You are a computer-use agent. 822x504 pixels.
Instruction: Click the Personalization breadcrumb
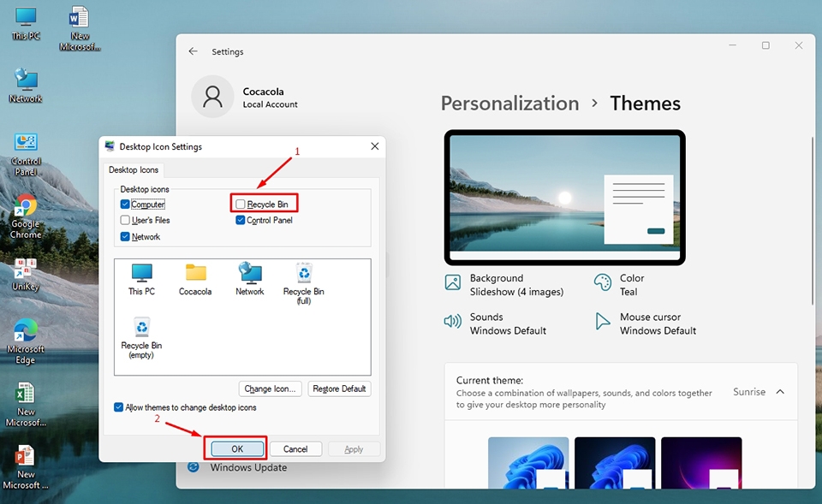coord(509,104)
